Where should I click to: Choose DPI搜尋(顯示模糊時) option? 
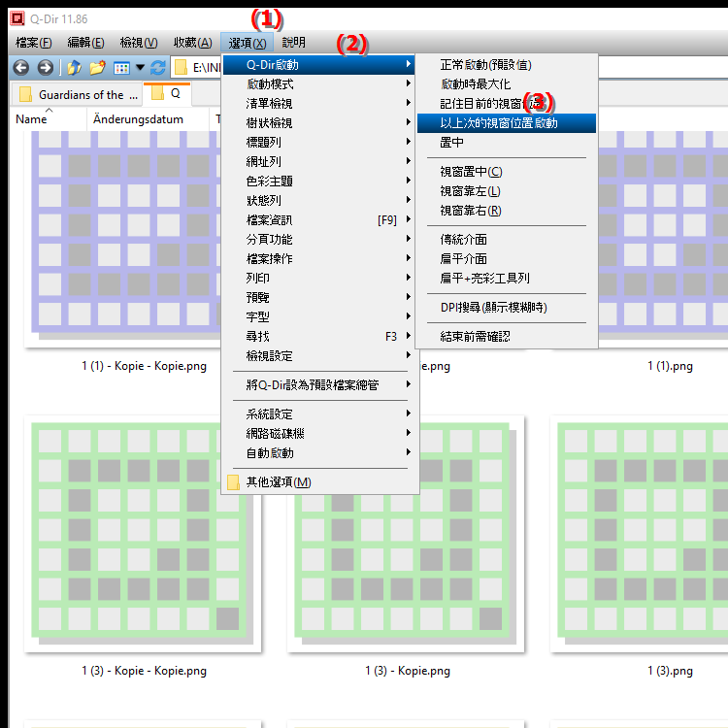[x=506, y=308]
